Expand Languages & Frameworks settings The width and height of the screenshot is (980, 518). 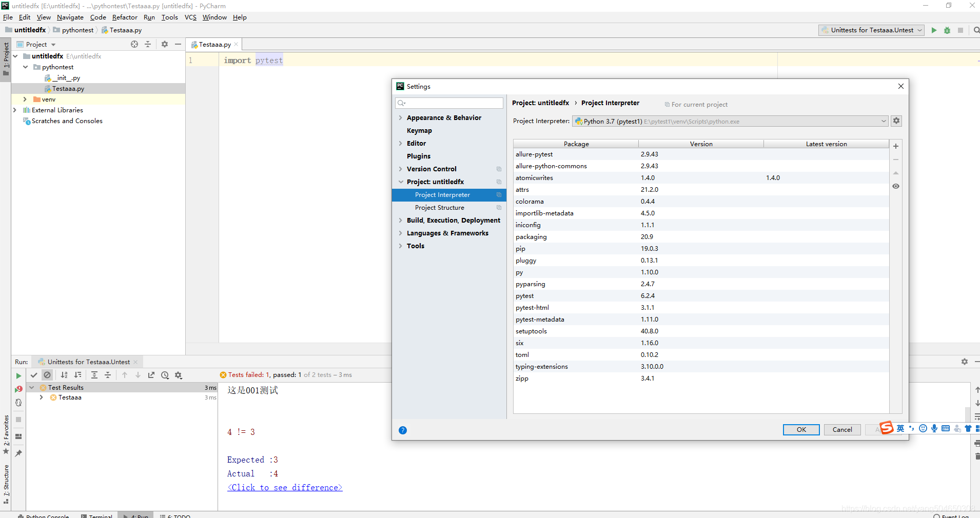coord(401,233)
